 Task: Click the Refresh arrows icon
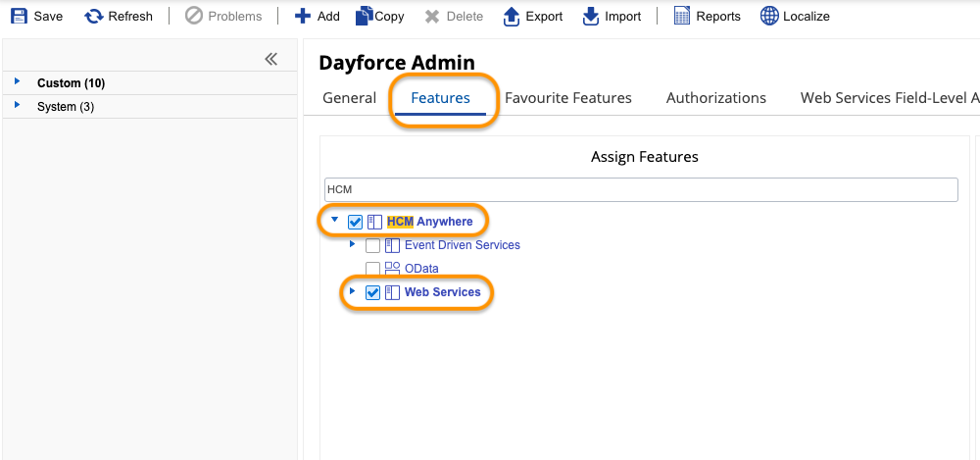(94, 17)
